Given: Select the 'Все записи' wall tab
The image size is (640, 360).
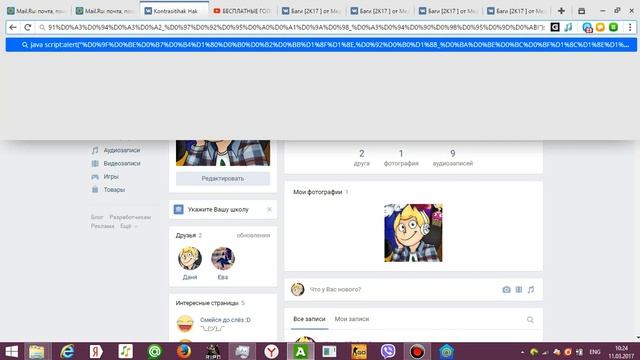Looking at the screenshot, I should 309,319.
